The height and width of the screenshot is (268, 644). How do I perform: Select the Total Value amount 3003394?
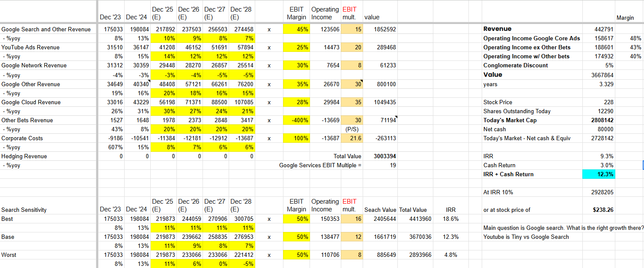[x=380, y=156]
